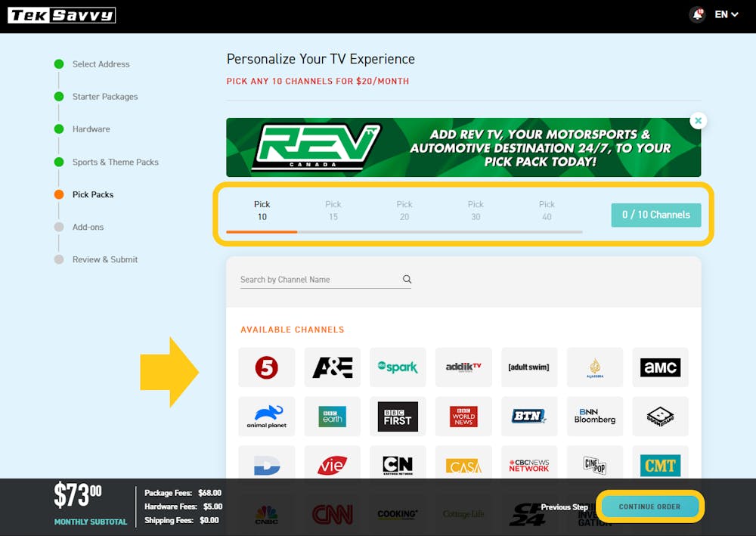
Task: Add the CBC News Network channel
Action: [529, 463]
